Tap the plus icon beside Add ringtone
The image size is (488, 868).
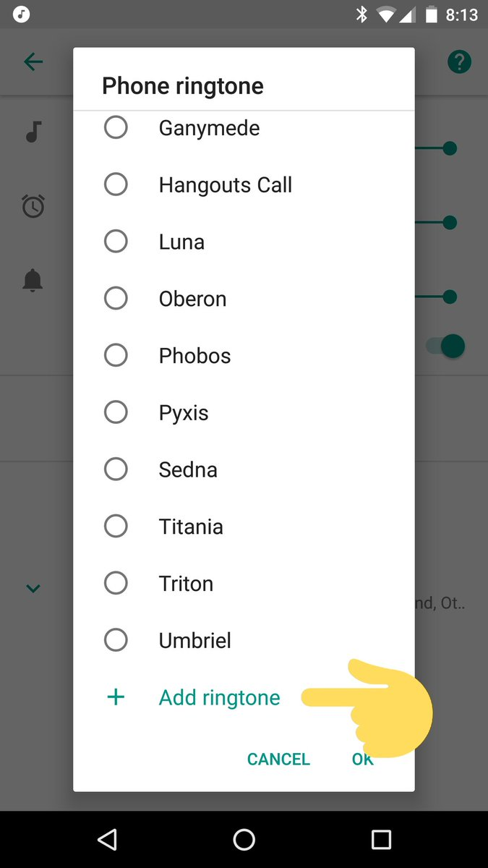pyautogui.click(x=116, y=697)
